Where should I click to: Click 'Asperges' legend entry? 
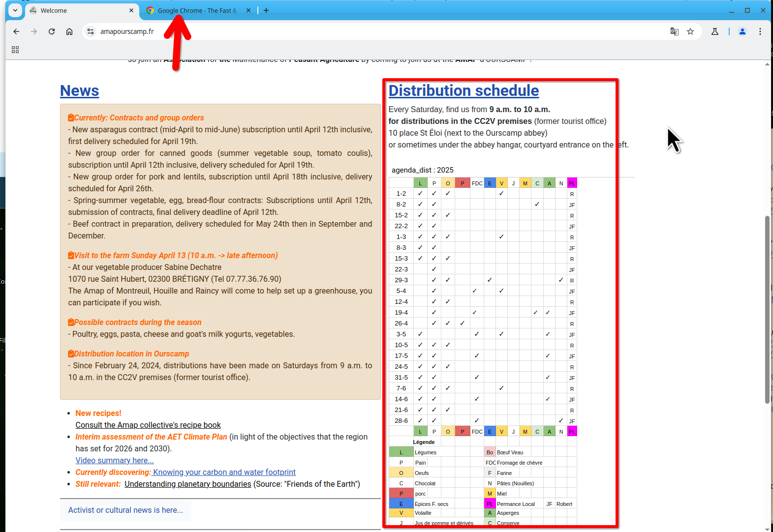click(x=508, y=513)
